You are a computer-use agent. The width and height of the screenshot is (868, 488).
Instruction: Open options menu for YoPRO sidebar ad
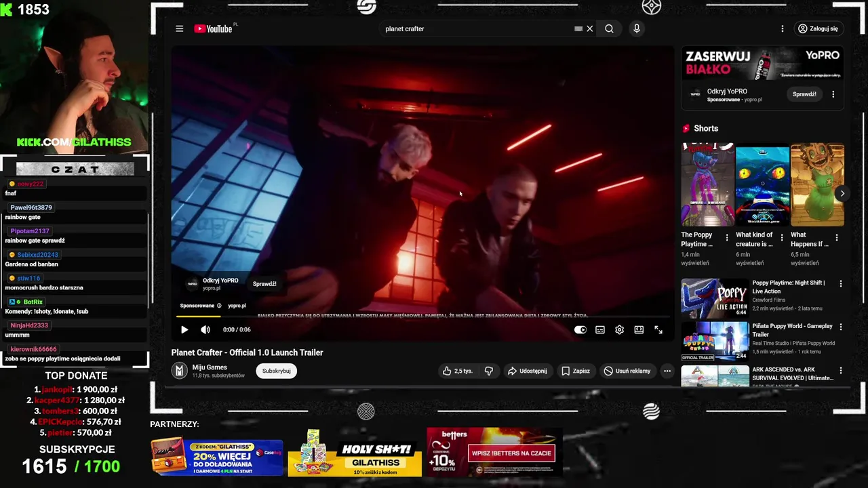[x=833, y=94]
